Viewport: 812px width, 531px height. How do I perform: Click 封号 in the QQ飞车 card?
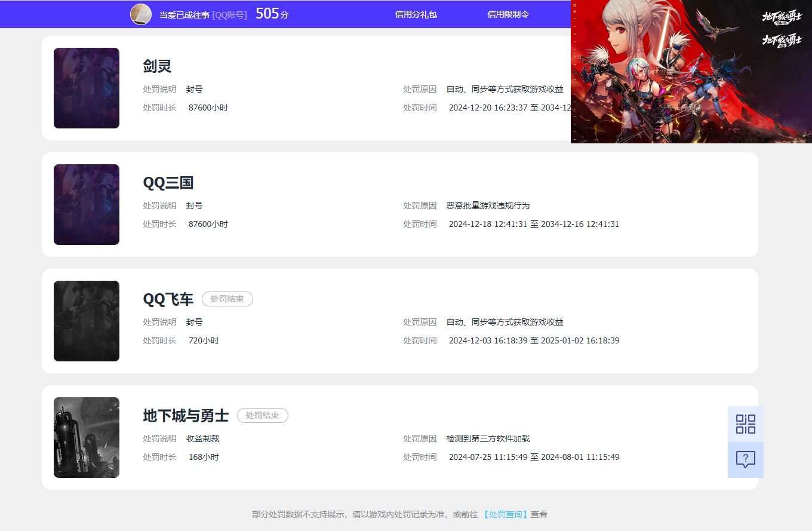[195, 322]
